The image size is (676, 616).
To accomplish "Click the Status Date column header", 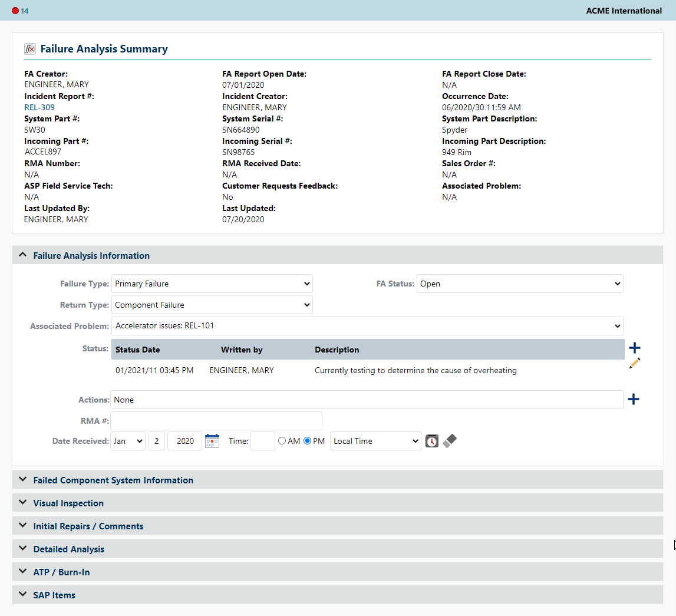I will point(137,350).
